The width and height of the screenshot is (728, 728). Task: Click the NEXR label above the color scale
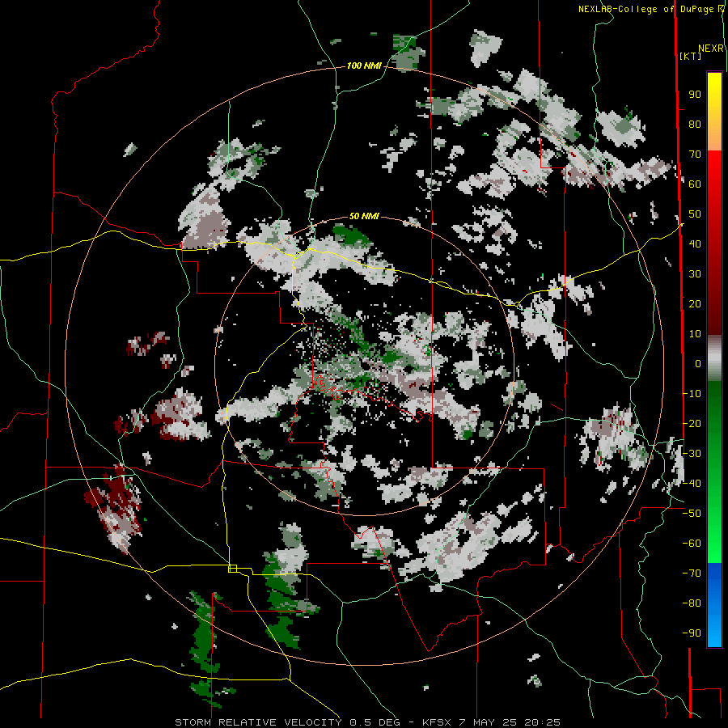pos(711,49)
